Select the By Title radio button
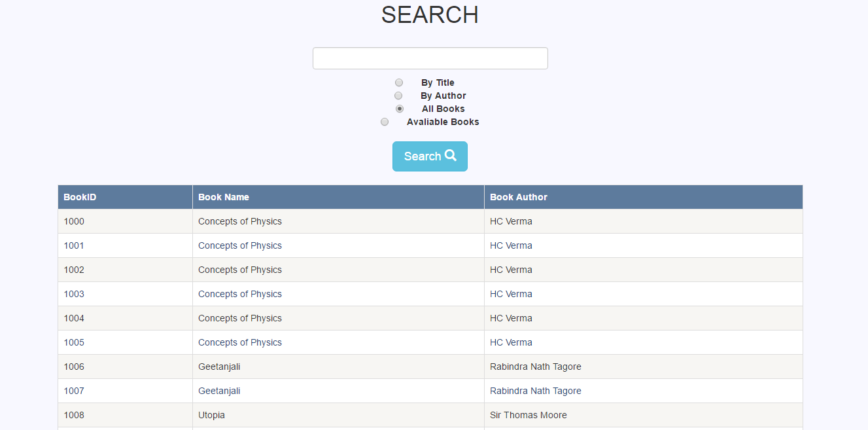Image resolution: width=868 pixels, height=430 pixels. (399, 82)
